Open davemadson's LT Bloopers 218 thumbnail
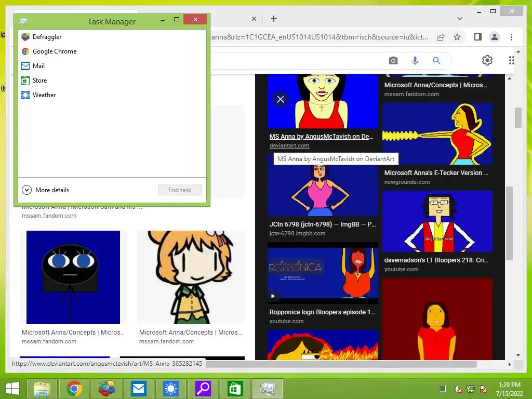The width and height of the screenshot is (532, 399). pos(437,221)
